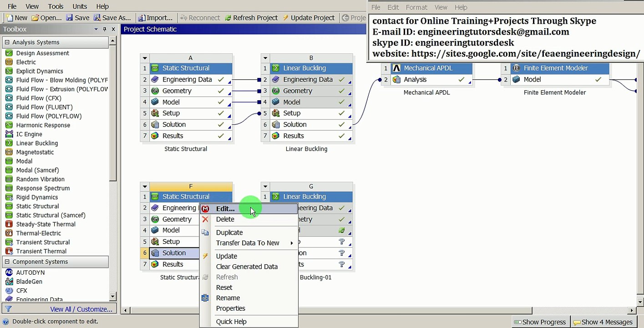Select Thermal-Electric in Toolbox
The height and width of the screenshot is (328, 644).
click(x=38, y=233)
